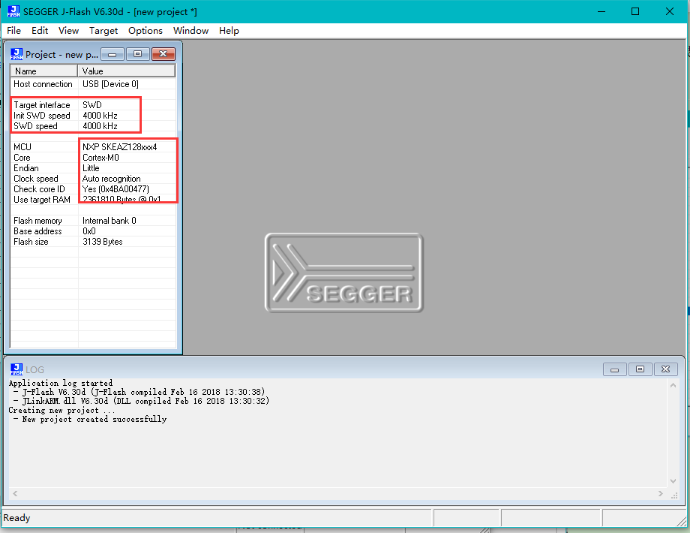Open the Options menu
691x533 pixels.
pyautogui.click(x=145, y=30)
